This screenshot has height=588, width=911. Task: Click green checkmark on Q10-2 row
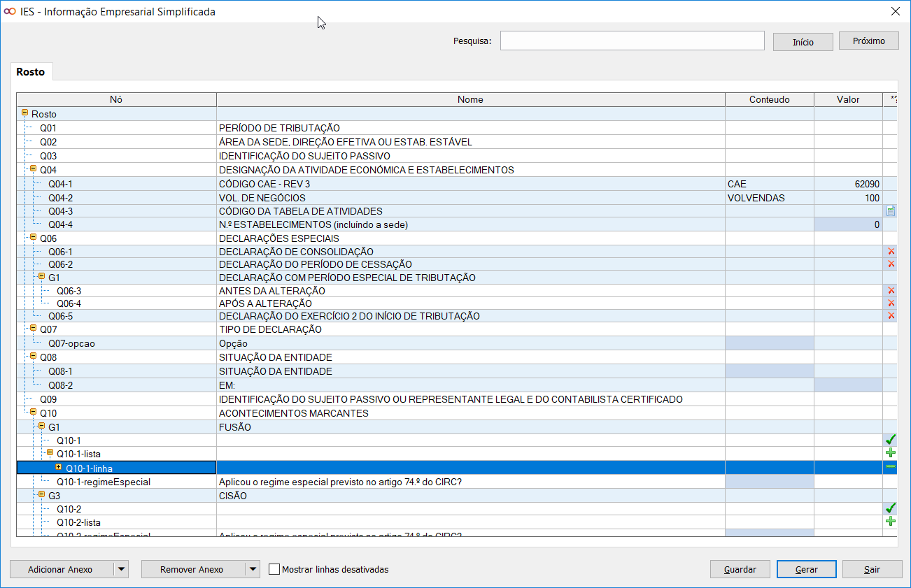click(x=891, y=508)
